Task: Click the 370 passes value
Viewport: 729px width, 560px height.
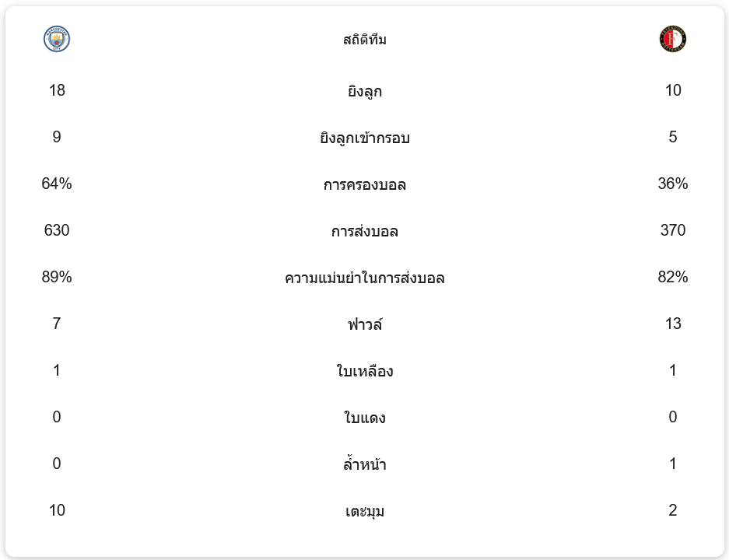Action: pos(672,230)
